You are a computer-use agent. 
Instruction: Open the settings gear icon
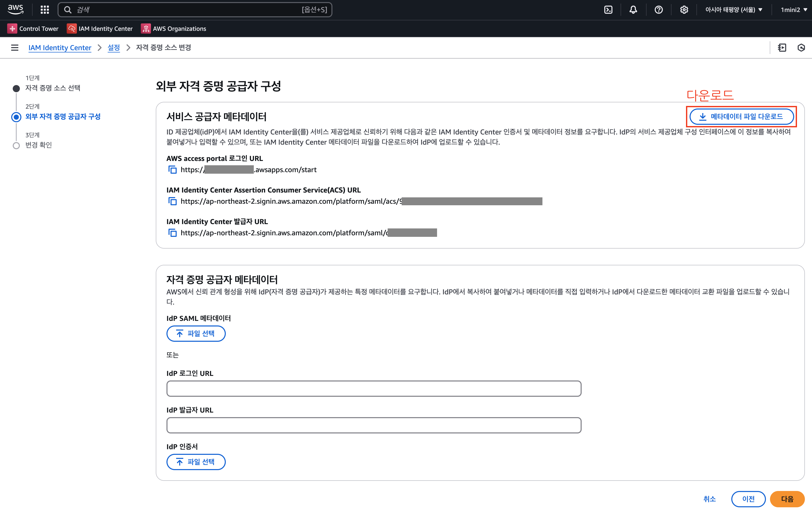point(684,9)
